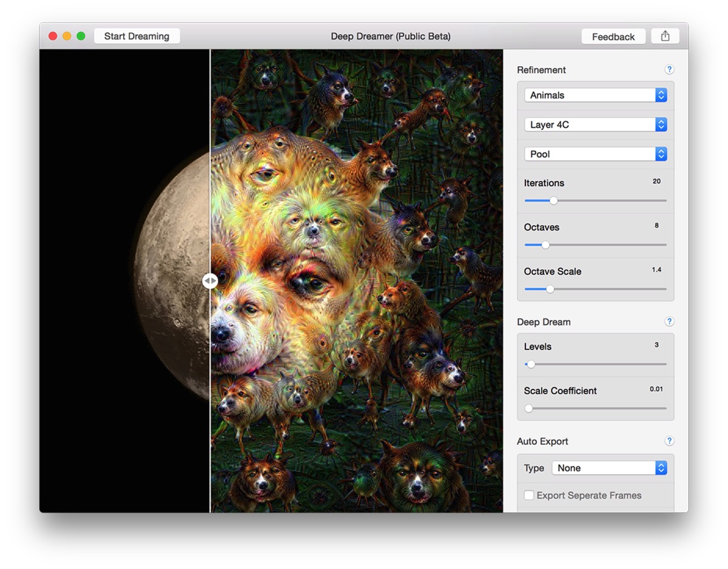Click the Iterations slider knob
728x569 pixels.
point(553,201)
